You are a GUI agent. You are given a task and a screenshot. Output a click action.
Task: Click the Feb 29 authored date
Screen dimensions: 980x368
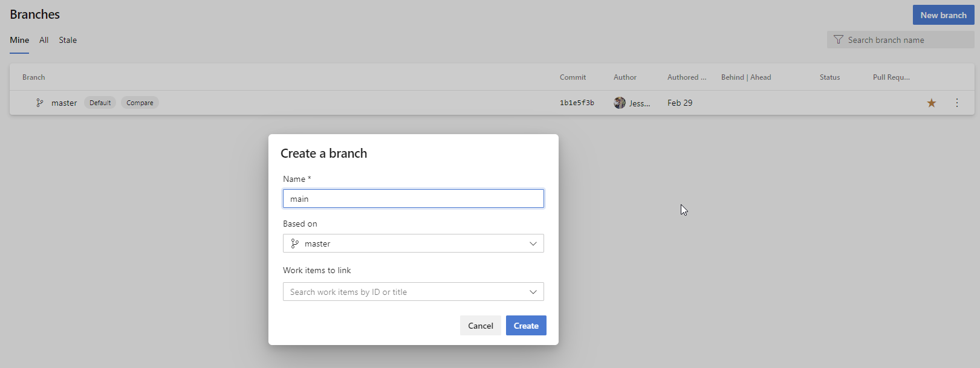pyautogui.click(x=680, y=103)
